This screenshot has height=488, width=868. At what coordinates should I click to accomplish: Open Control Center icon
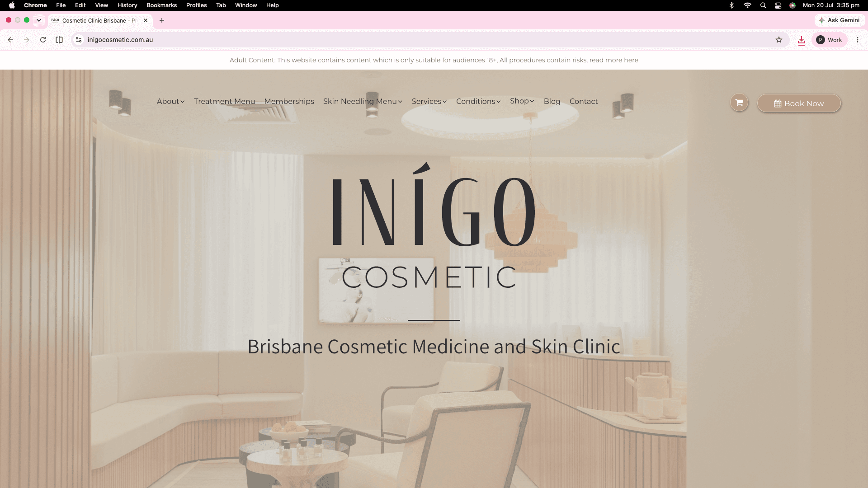click(778, 5)
